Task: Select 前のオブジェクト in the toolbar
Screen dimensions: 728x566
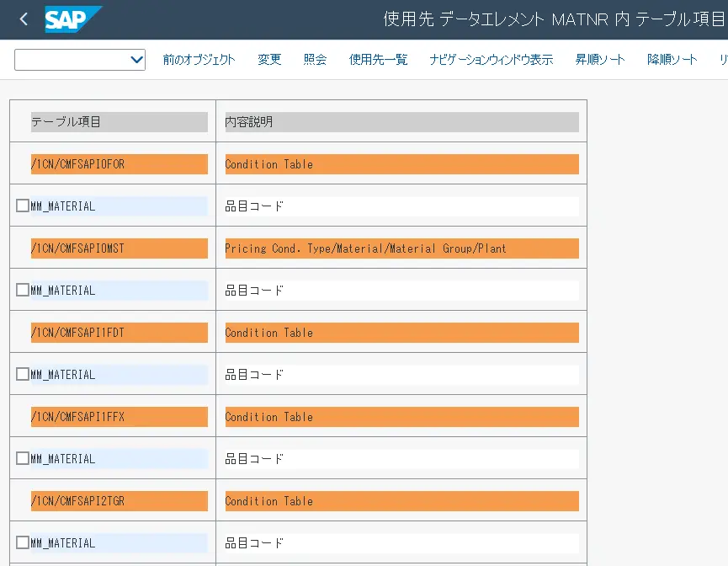Action: [199, 60]
